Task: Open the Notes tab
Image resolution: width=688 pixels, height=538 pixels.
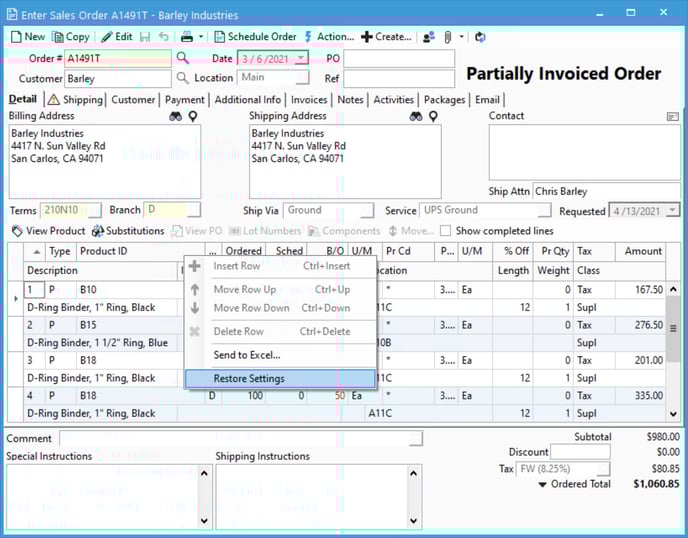Action: pos(350,100)
